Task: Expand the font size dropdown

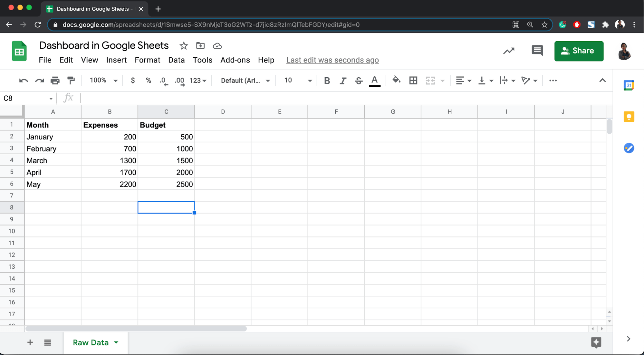Action: click(x=310, y=81)
